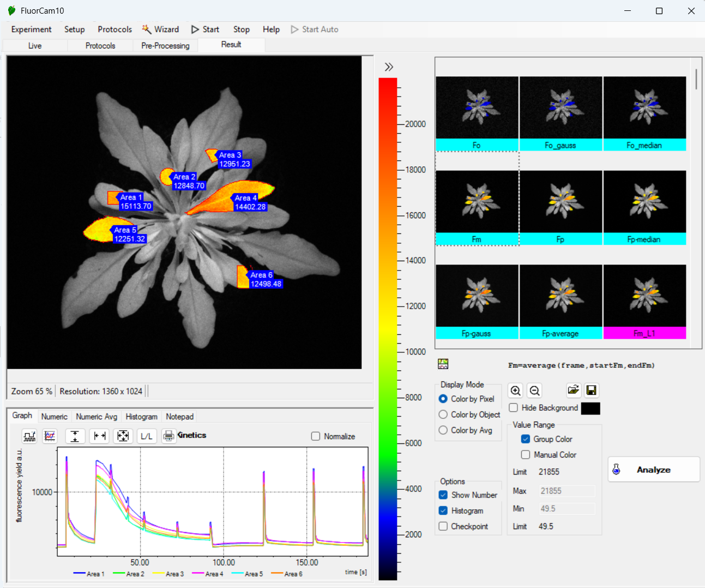Click the printer icon in graph toolbar
The image size is (705, 588).
169,436
